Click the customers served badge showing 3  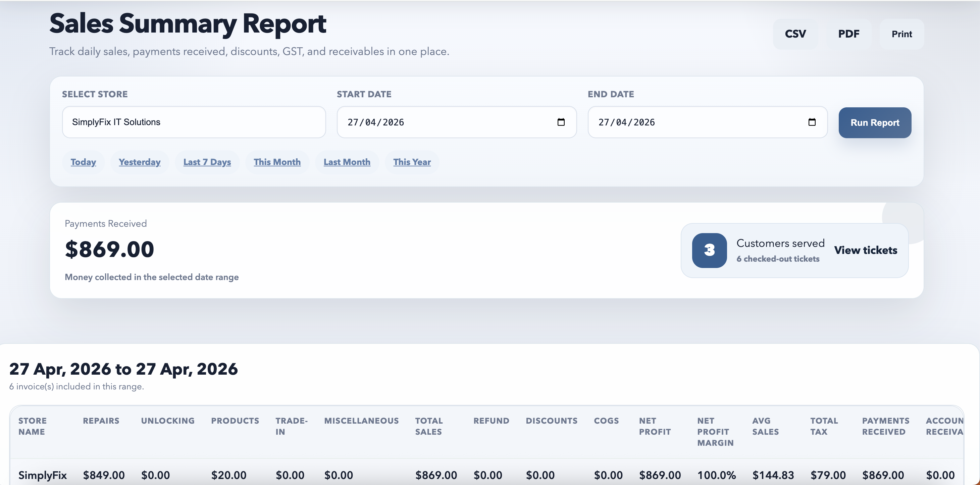pyautogui.click(x=709, y=250)
